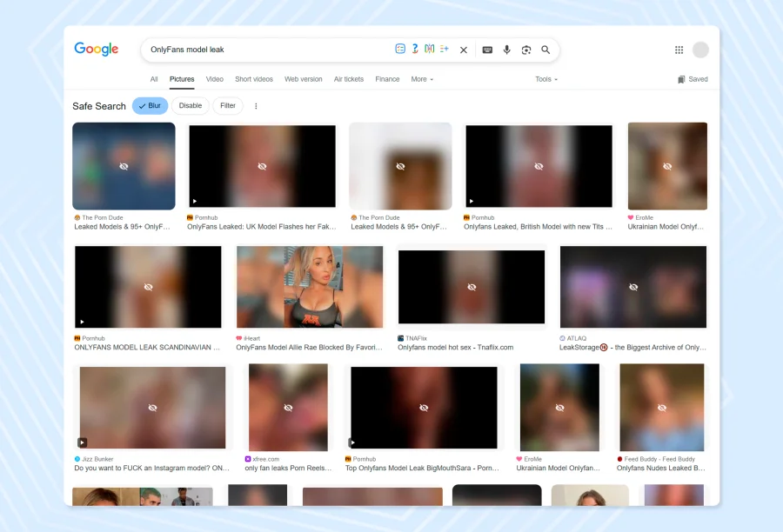Switch to the All tab
This screenshot has height=532, width=783.
[154, 79]
